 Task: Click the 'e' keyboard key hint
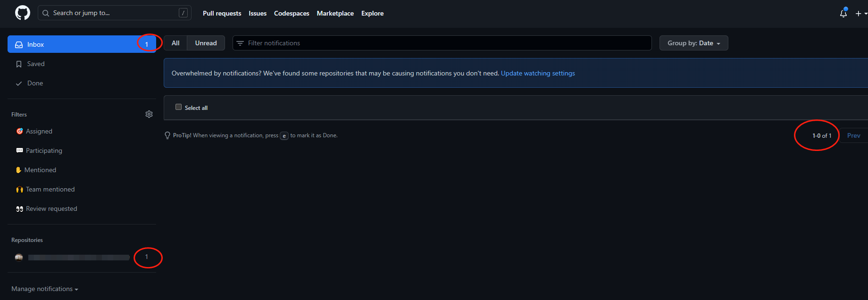tap(284, 136)
